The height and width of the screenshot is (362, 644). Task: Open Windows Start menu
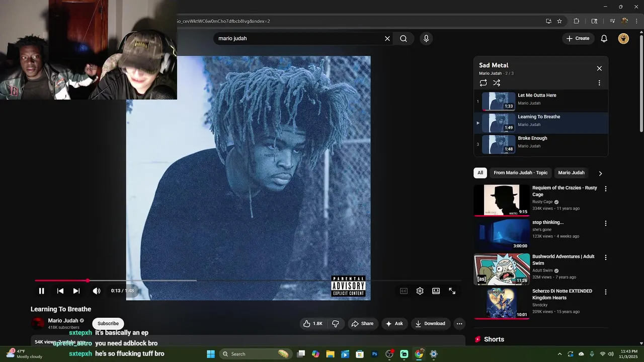(x=211, y=354)
